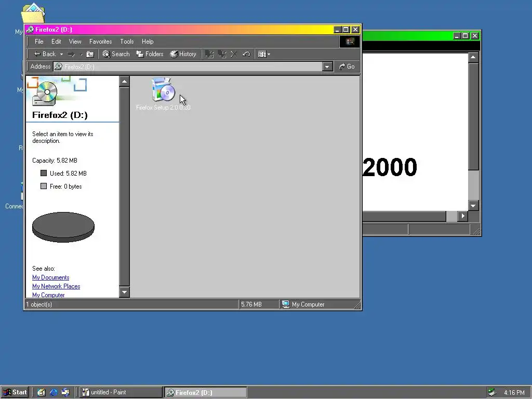Screen dimensions: 532x399
Task: Open the History pane
Action: point(183,54)
